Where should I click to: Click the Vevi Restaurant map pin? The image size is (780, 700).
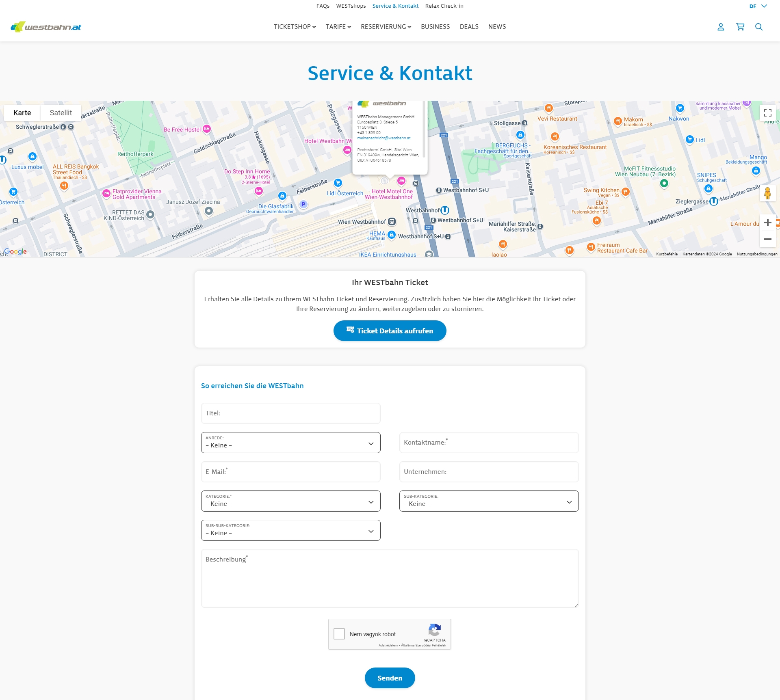coord(549,108)
